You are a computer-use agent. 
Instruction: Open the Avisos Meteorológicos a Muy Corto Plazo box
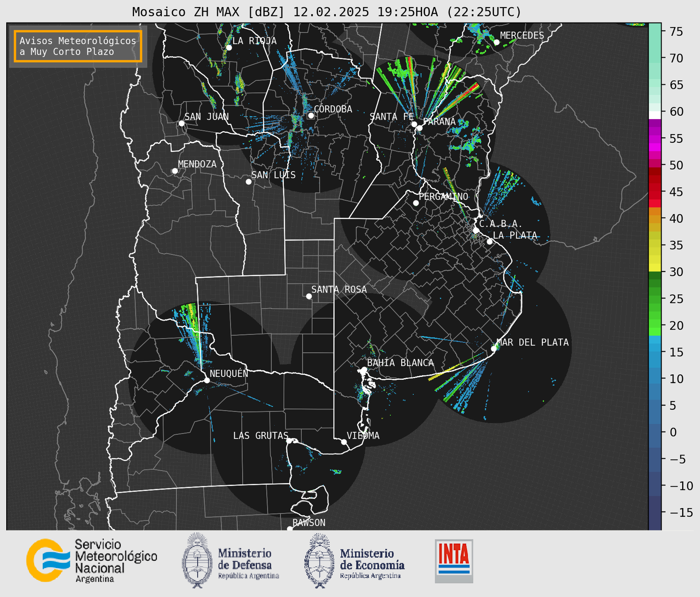coord(78,46)
